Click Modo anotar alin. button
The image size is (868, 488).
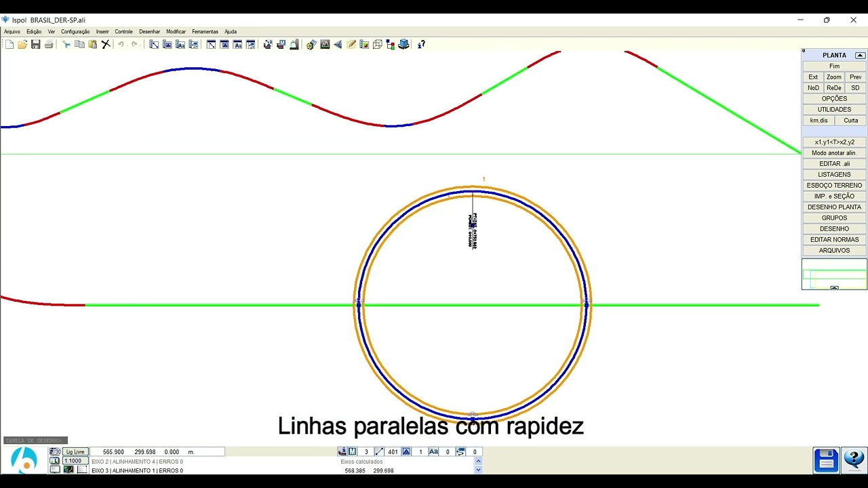coord(834,153)
